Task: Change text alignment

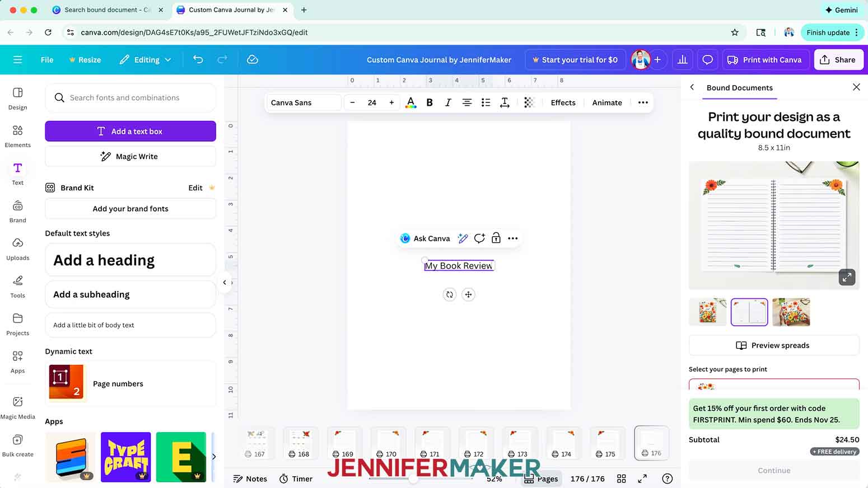Action: pyautogui.click(x=466, y=102)
